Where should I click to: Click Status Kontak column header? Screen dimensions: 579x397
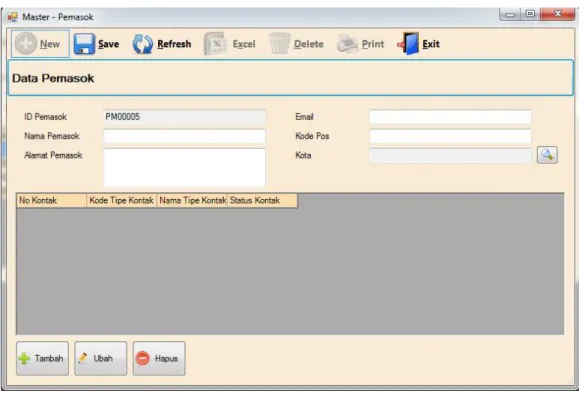coord(262,201)
